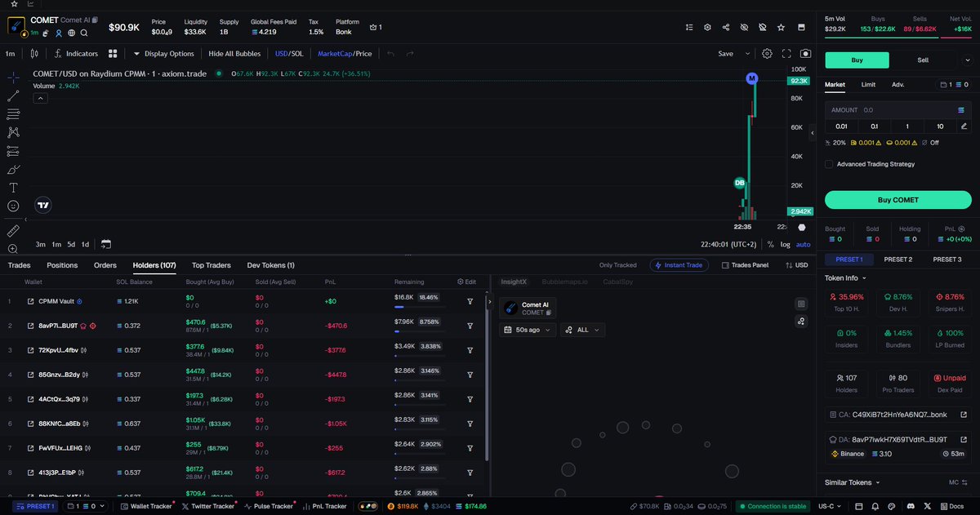Switch to Sell mode button
The width and height of the screenshot is (980, 515).
tap(923, 60)
